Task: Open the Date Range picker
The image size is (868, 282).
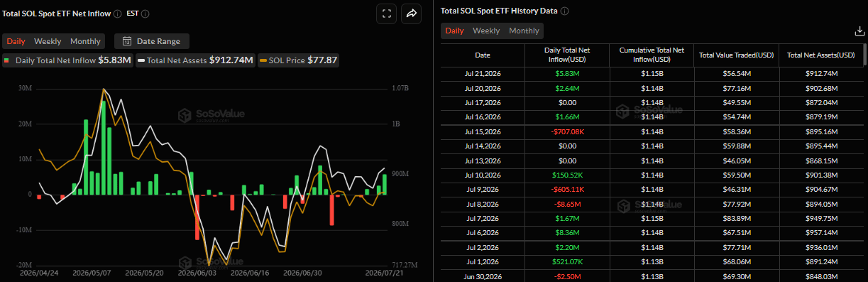Action: [152, 41]
